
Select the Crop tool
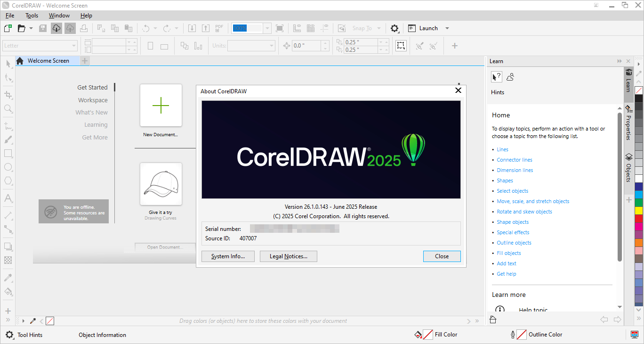pyautogui.click(x=8, y=94)
